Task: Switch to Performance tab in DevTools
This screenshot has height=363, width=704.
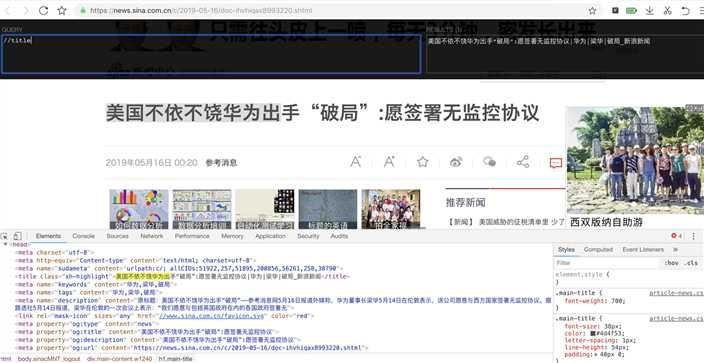Action: click(x=192, y=236)
